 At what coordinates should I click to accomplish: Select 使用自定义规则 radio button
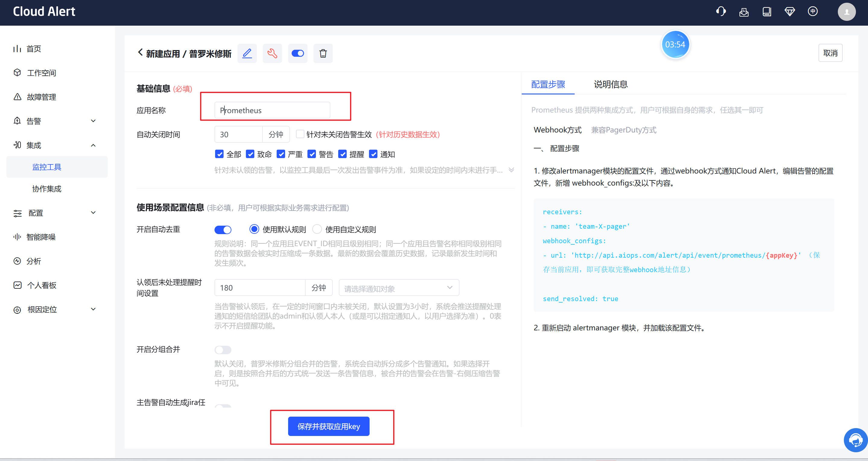(x=317, y=230)
